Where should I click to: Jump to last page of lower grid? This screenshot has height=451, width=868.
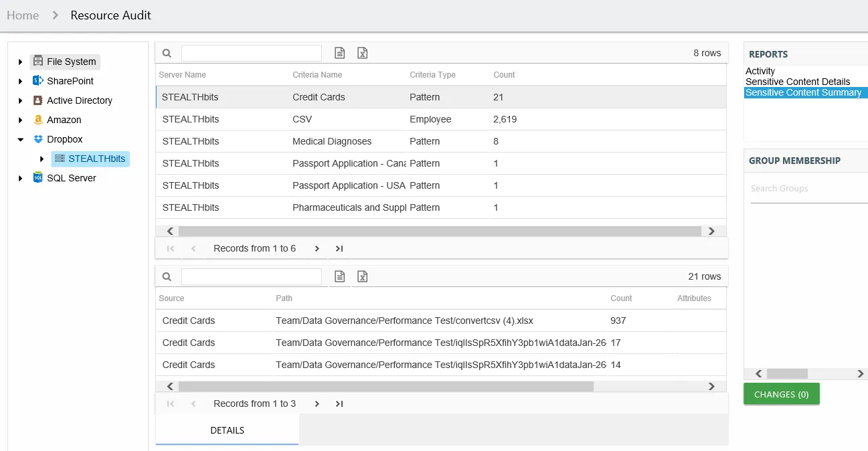[x=339, y=403]
